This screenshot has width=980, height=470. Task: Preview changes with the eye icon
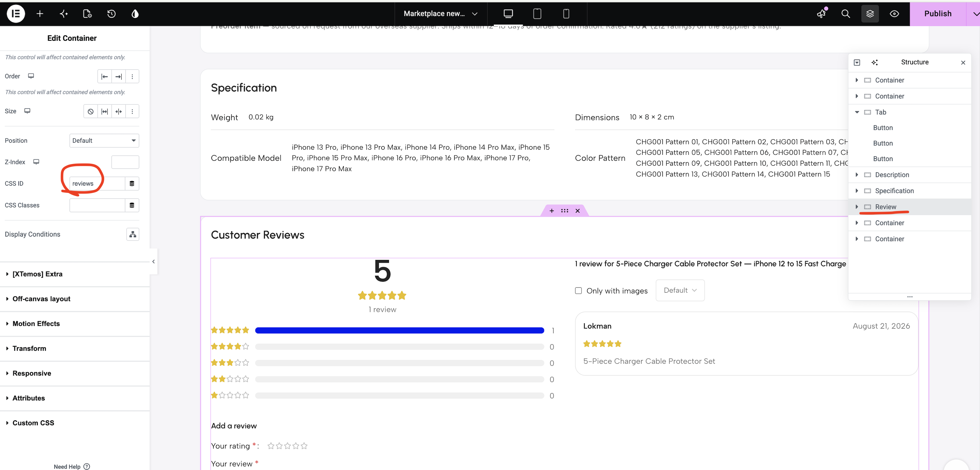pos(894,14)
